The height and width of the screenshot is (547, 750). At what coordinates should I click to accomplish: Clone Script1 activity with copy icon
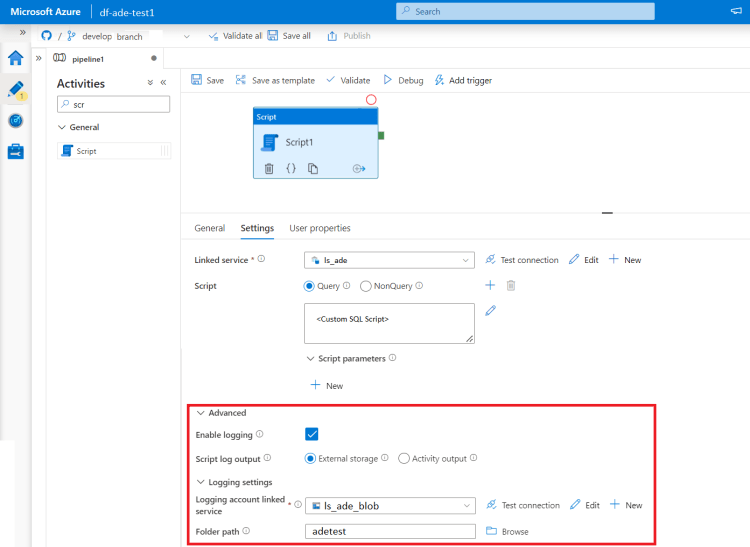(313, 168)
